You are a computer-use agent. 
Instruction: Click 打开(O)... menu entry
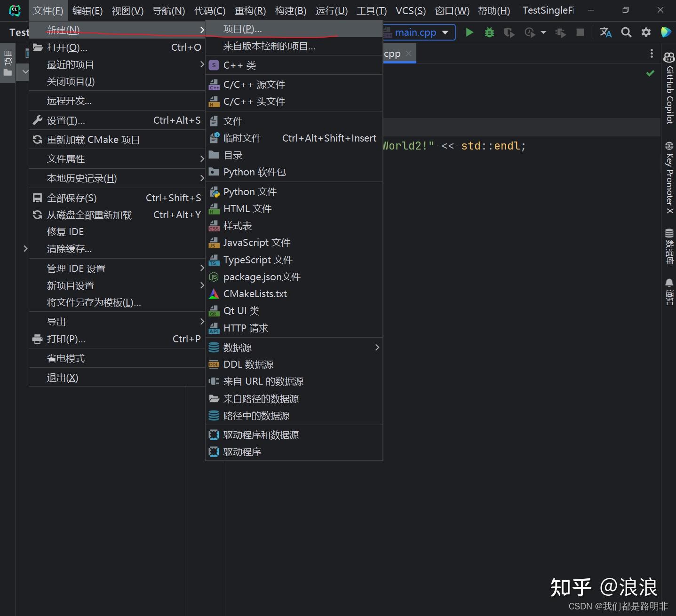[x=117, y=47]
